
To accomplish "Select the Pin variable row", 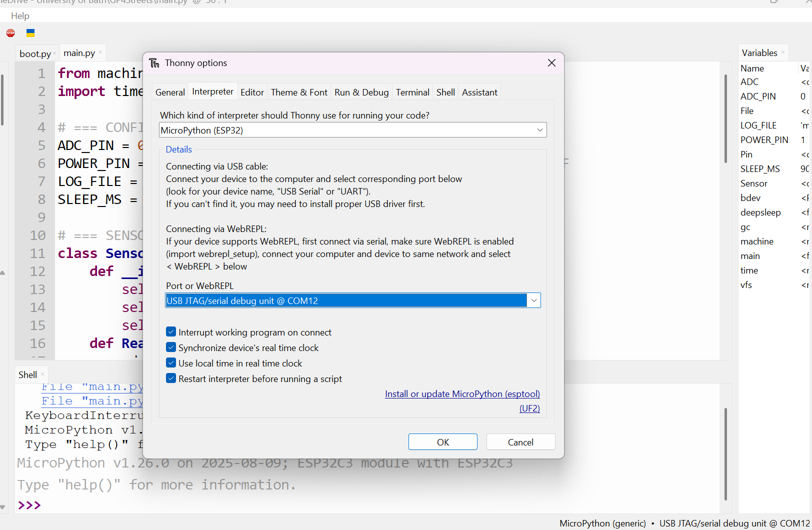I will click(x=773, y=154).
